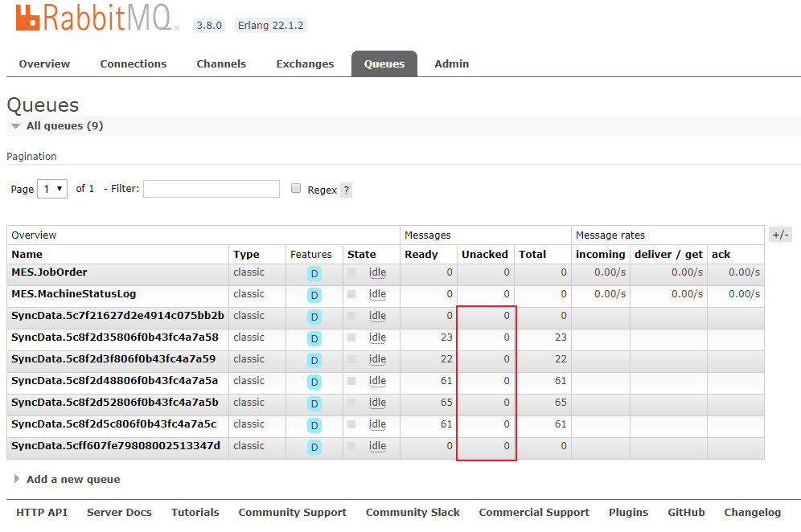Open queue SyncData.5c8f2d3f806f0b43fc4a7a59
This screenshot has width=801, height=532.
[x=113, y=359]
